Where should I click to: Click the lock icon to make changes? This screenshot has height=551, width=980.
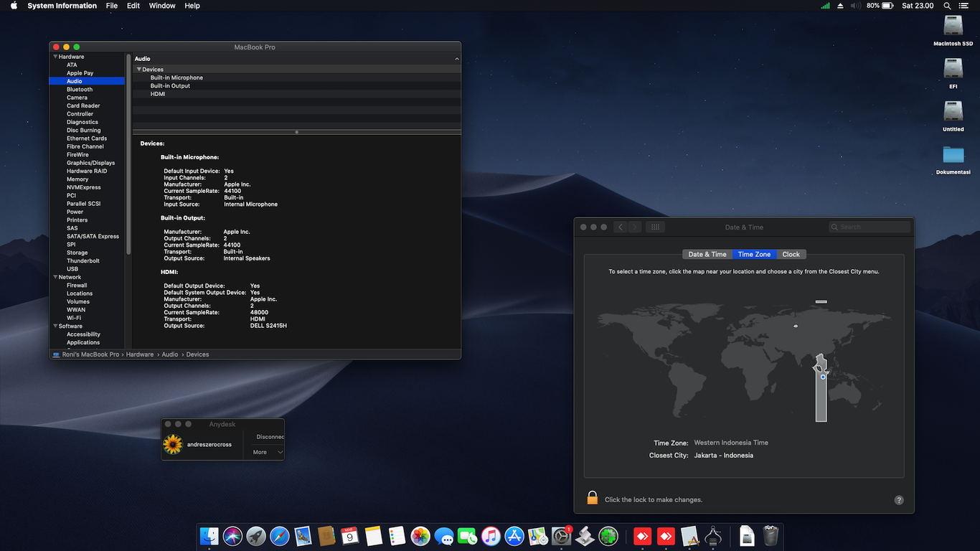593,499
